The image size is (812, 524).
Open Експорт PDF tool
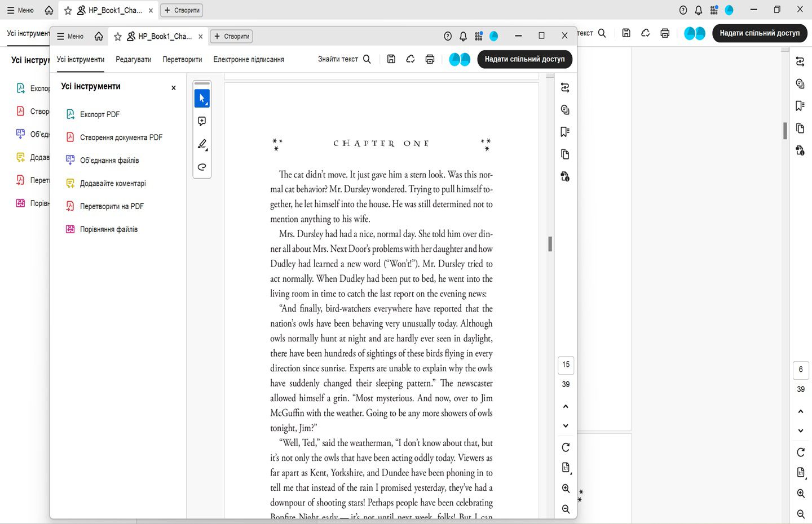click(100, 114)
